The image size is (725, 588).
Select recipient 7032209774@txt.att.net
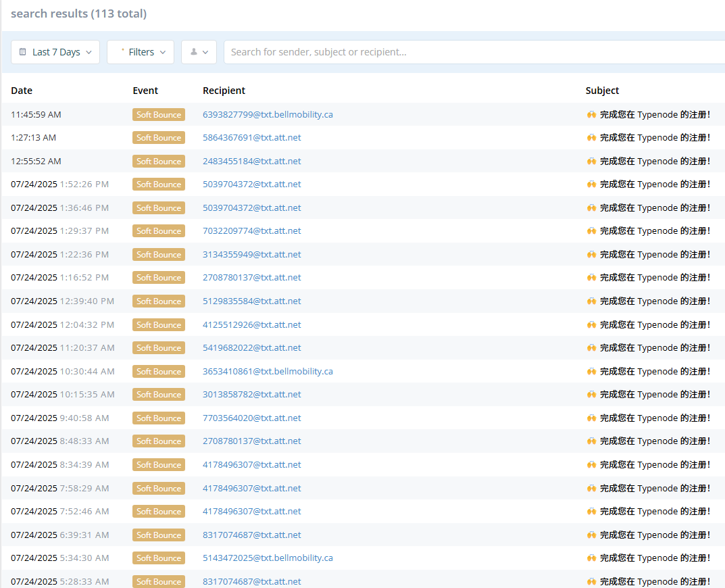tap(251, 230)
